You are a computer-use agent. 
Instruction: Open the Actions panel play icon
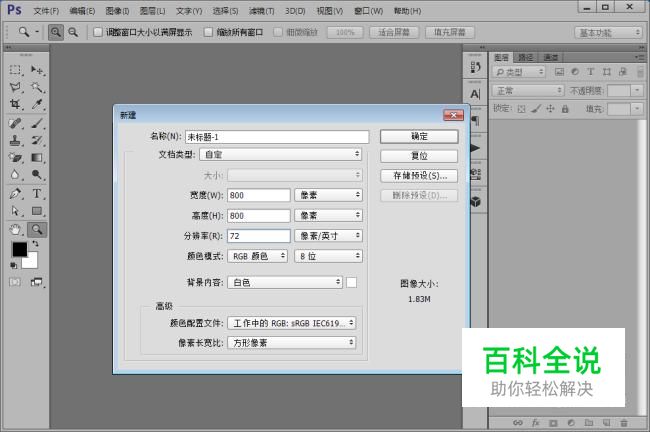point(475,148)
